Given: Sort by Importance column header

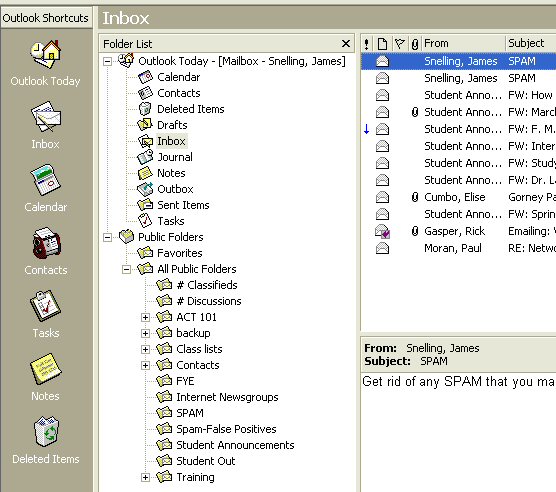Looking at the screenshot, I should click(367, 44).
